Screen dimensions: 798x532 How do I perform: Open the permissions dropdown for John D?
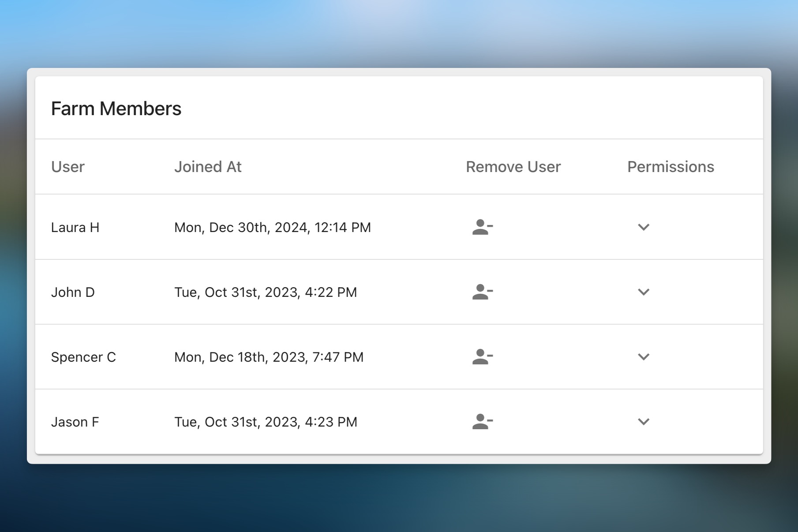pos(644,292)
